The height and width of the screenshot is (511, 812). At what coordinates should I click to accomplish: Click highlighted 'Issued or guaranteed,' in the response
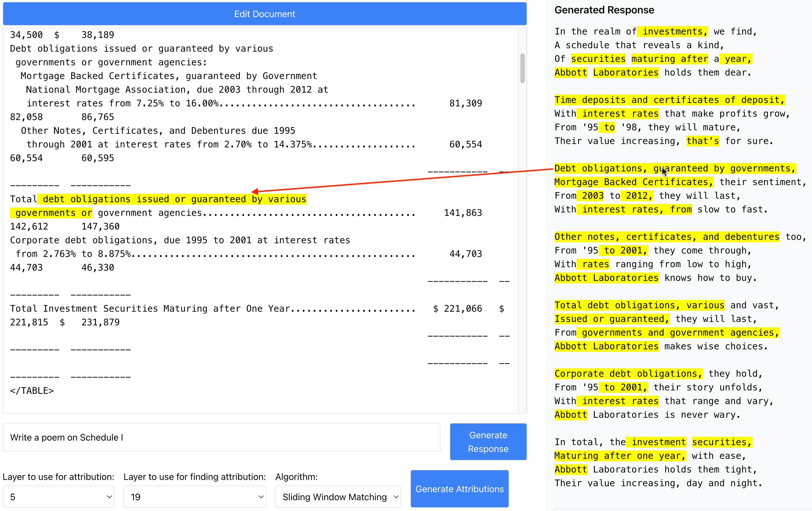pyautogui.click(x=611, y=319)
